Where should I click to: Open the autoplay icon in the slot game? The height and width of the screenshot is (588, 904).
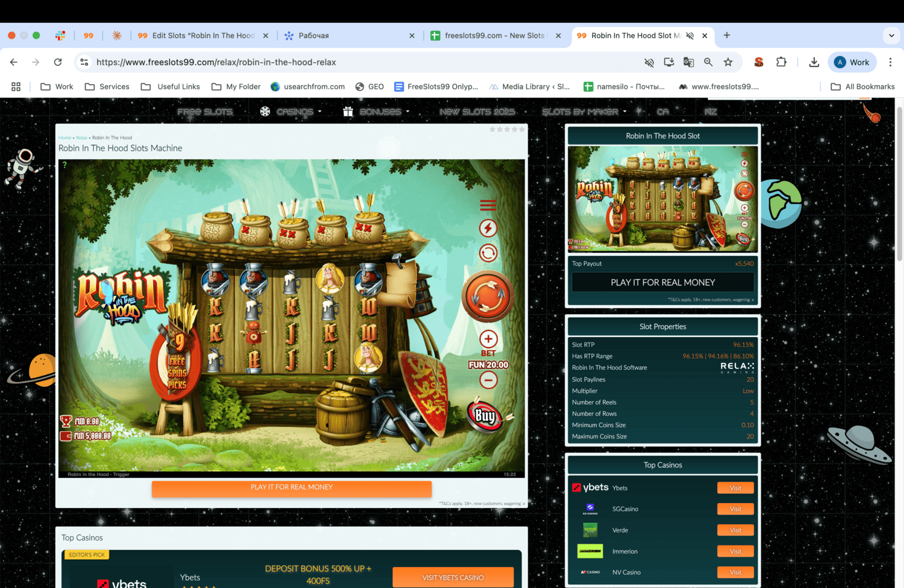488,253
